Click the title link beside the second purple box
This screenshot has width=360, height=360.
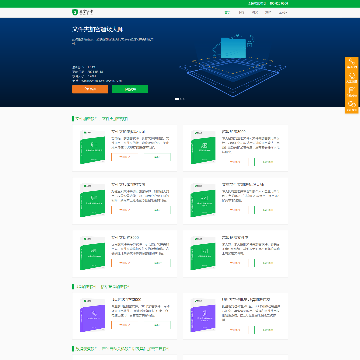tap(246, 299)
